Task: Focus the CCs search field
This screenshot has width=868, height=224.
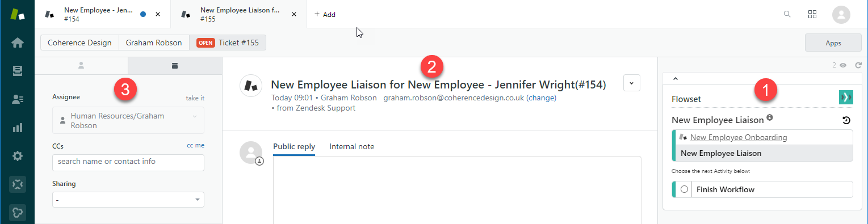Action: (x=128, y=162)
